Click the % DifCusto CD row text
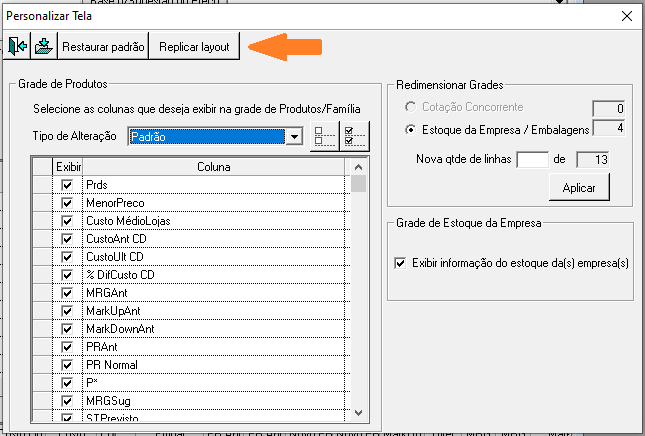This screenshot has height=436, width=645. pos(120,275)
